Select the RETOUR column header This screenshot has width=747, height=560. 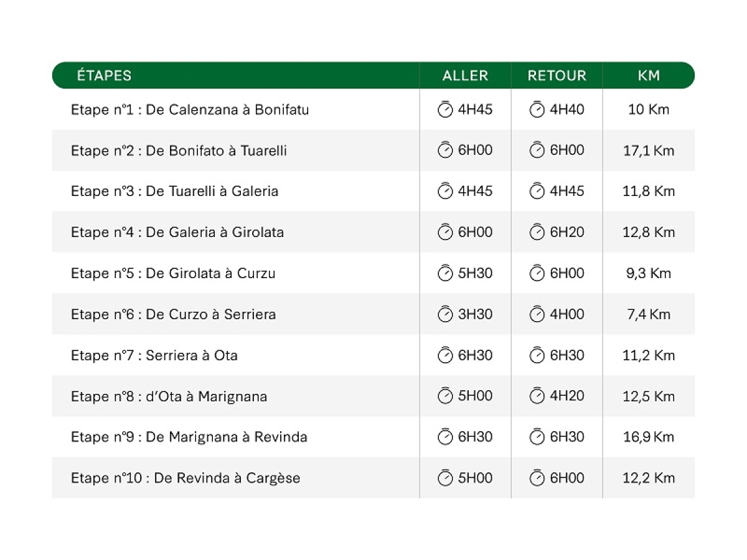pyautogui.click(x=557, y=76)
